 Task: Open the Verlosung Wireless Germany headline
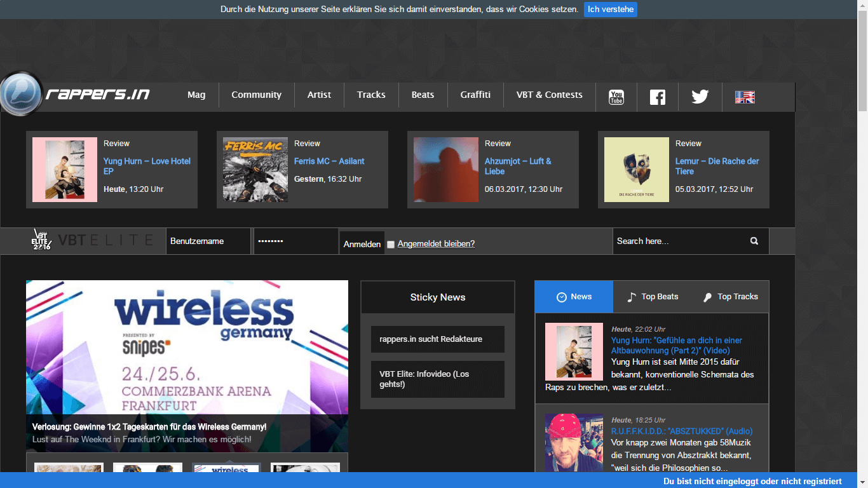point(149,427)
